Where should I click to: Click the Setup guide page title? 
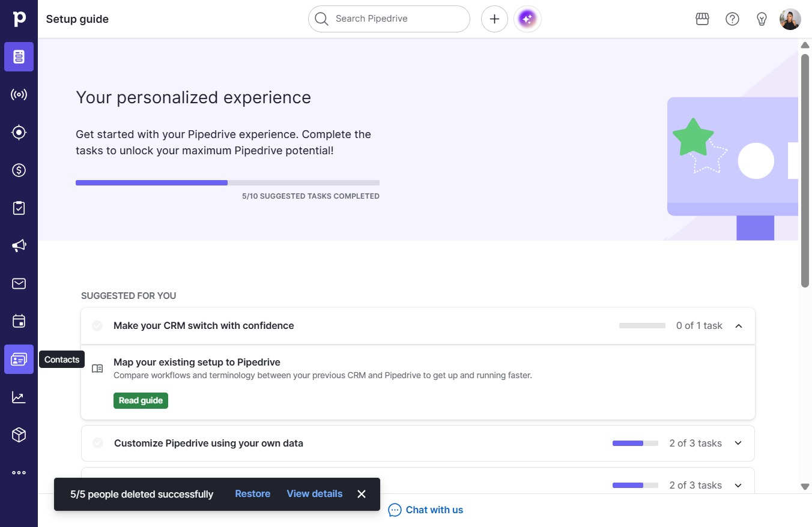(x=77, y=19)
